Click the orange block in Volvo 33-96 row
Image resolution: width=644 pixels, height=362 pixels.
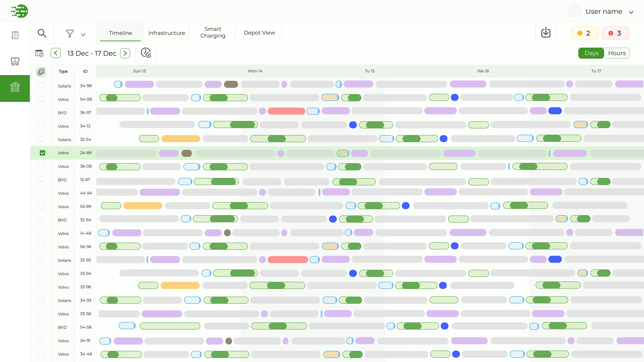[x=180, y=285]
